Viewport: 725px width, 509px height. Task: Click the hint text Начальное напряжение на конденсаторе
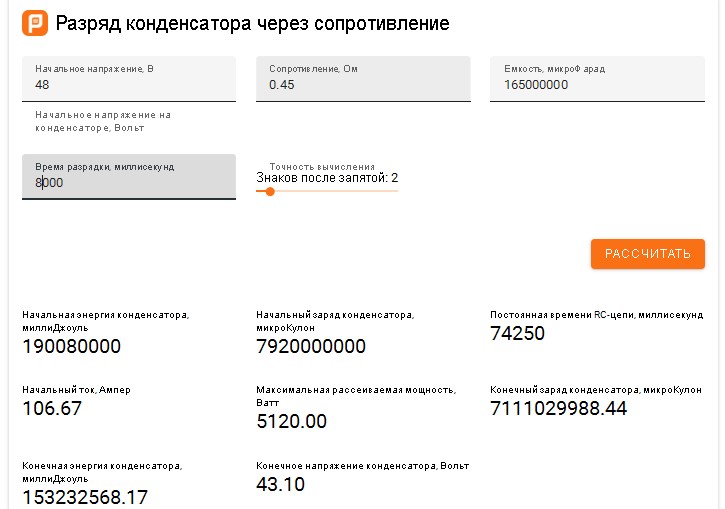103,121
